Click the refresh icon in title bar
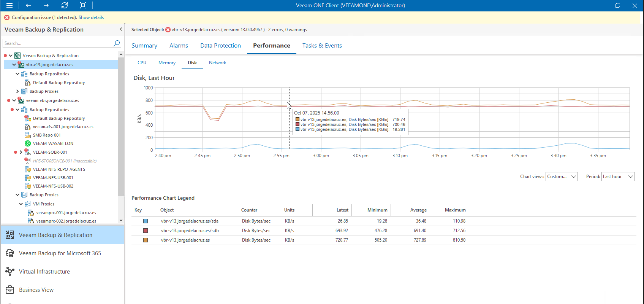This screenshot has height=304, width=644. 65,5
